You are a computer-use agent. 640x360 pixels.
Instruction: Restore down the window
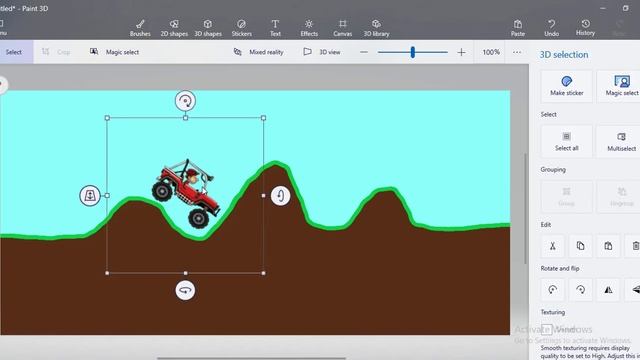(x=625, y=8)
